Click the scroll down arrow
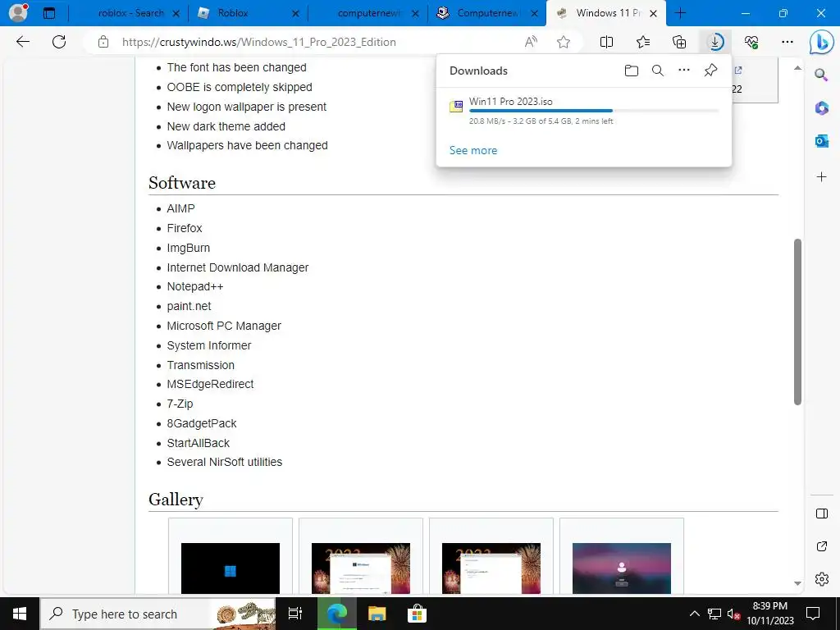The height and width of the screenshot is (630, 840). (x=797, y=583)
